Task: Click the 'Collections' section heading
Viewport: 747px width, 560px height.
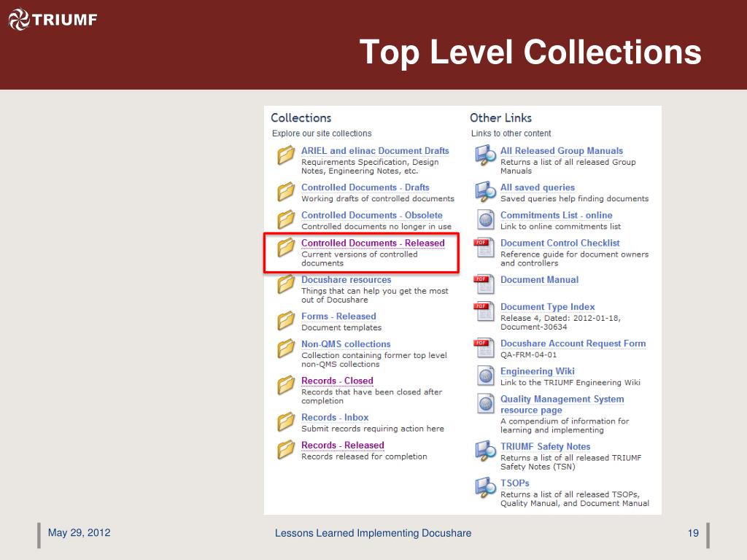Action: (301, 117)
